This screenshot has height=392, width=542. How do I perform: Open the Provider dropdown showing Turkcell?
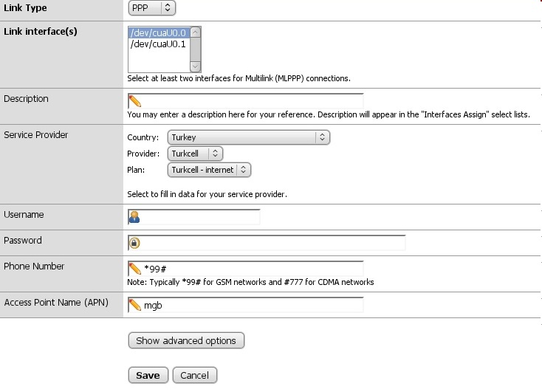point(195,154)
